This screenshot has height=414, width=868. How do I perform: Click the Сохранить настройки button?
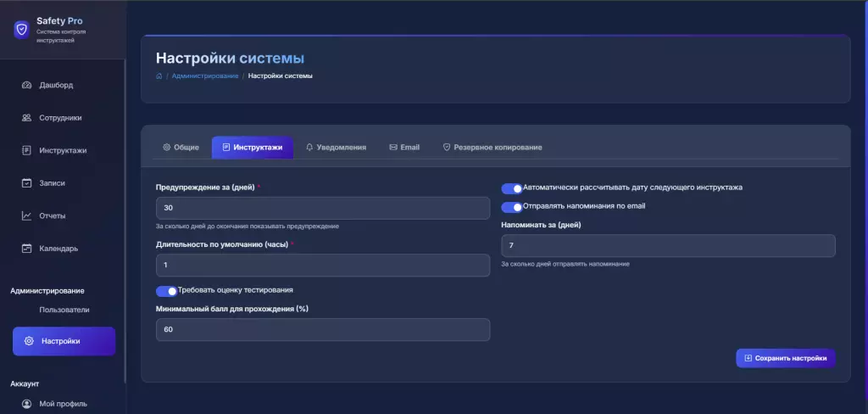(785, 358)
